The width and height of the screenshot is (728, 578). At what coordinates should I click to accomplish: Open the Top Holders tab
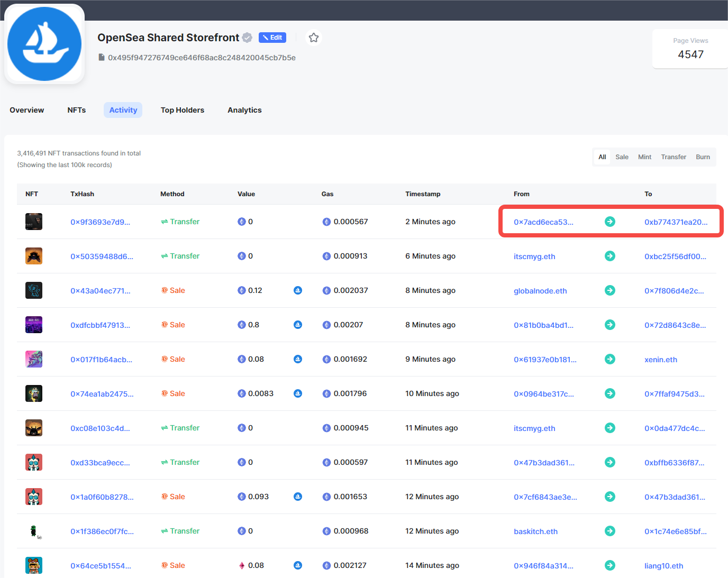pos(183,110)
